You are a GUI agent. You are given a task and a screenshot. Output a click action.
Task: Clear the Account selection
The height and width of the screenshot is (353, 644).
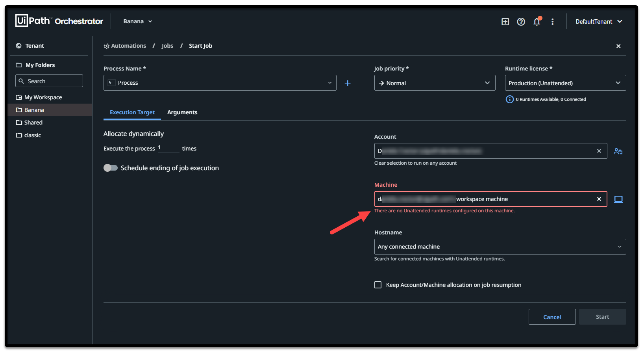[x=599, y=151]
